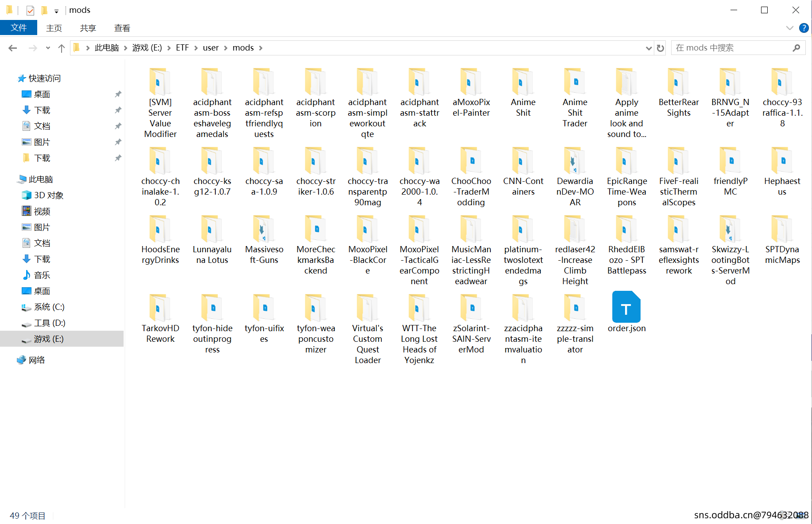
Task: Open tyfon-weaponcustomizer folder
Action: click(316, 324)
